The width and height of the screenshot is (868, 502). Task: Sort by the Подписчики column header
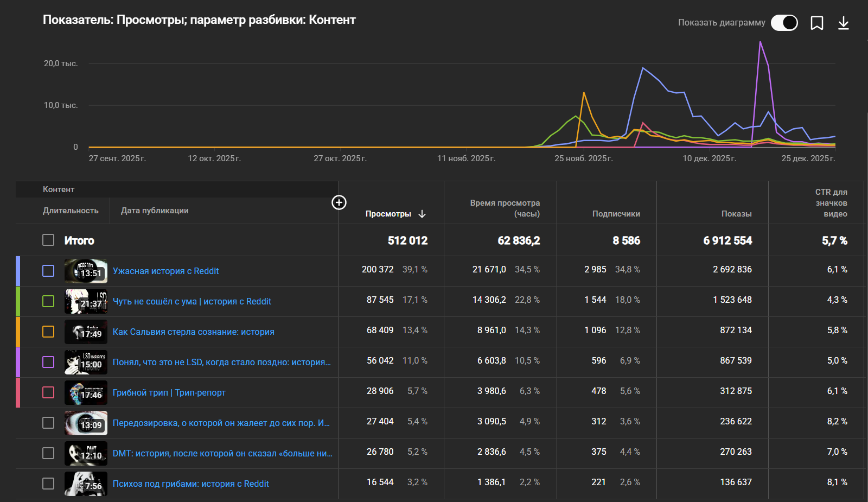tap(616, 214)
